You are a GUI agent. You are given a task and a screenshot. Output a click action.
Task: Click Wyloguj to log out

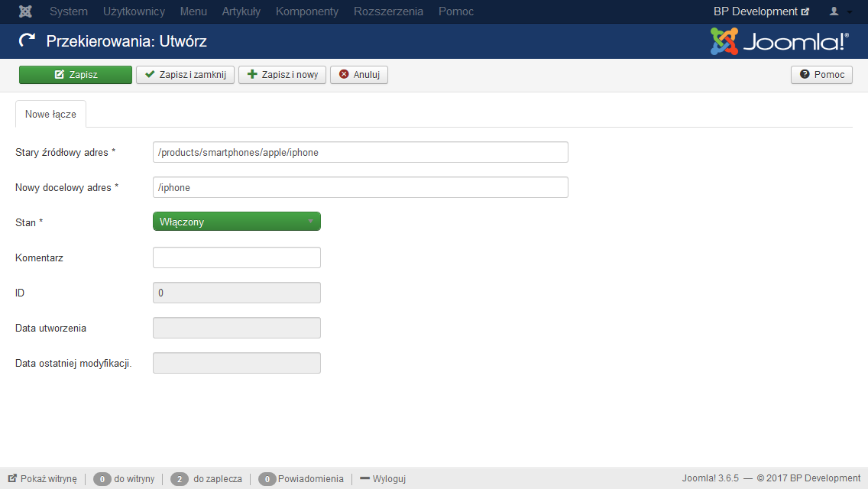[383, 479]
